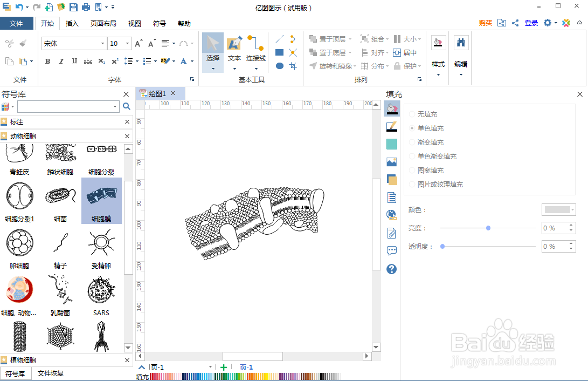Toggle Italic formatting
This screenshot has width=588, height=381.
[x=61, y=61]
